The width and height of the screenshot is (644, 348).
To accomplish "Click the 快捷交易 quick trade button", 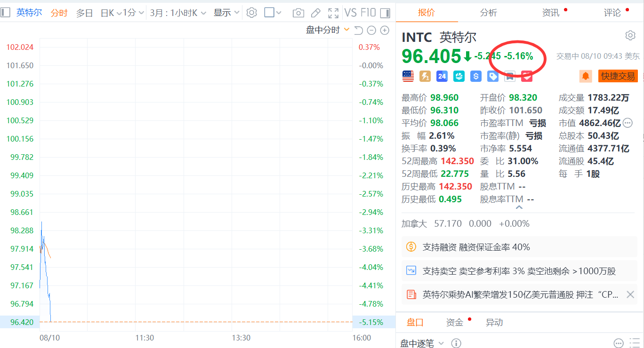I will [618, 76].
